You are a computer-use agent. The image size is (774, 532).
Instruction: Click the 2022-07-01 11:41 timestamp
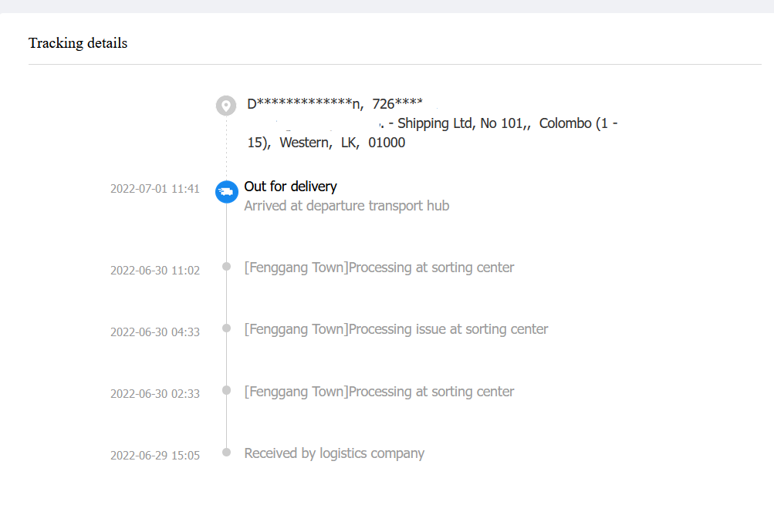click(x=155, y=189)
